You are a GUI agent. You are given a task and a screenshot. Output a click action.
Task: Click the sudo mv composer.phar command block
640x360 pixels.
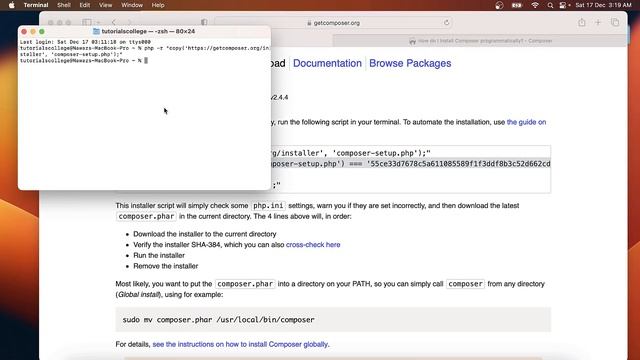(333, 320)
